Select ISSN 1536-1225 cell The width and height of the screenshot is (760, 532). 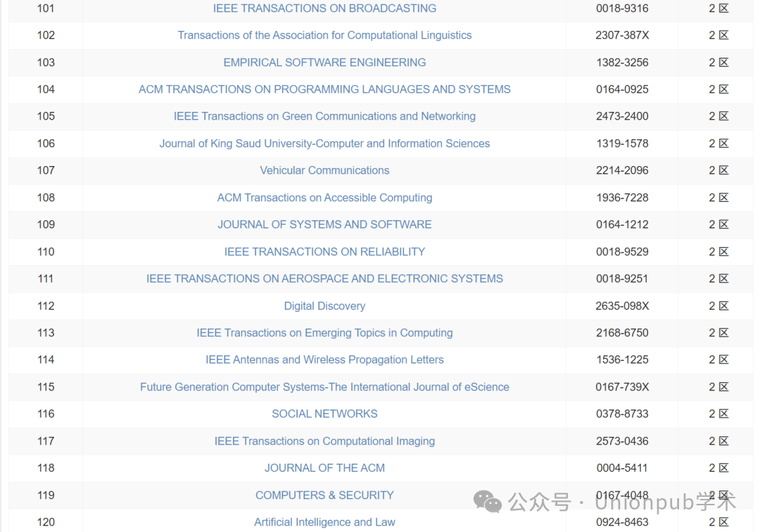click(622, 360)
